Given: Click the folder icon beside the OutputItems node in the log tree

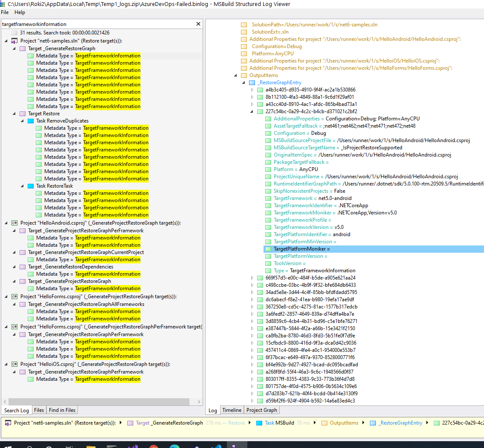Looking at the screenshot, I should 244,75.
